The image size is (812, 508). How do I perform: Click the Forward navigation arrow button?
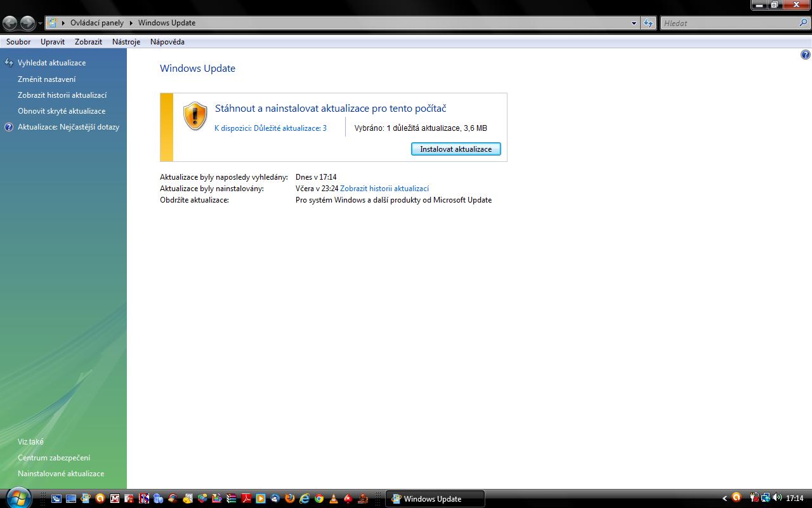click(x=27, y=23)
